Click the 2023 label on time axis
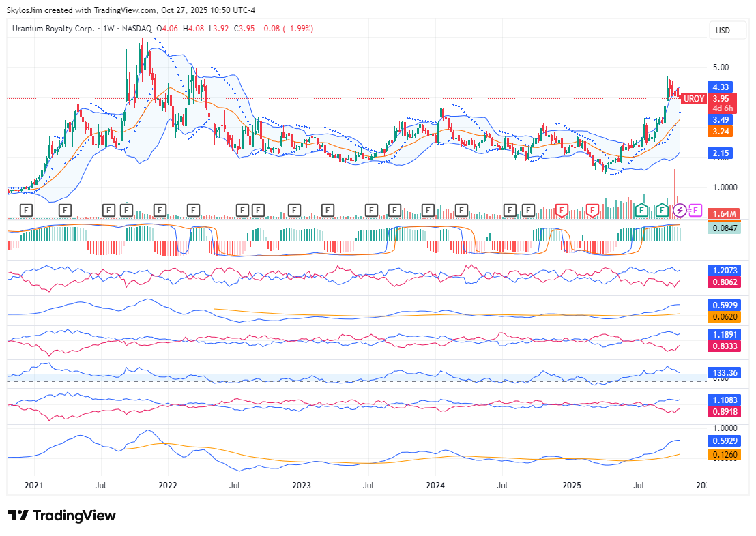 pos(301,486)
